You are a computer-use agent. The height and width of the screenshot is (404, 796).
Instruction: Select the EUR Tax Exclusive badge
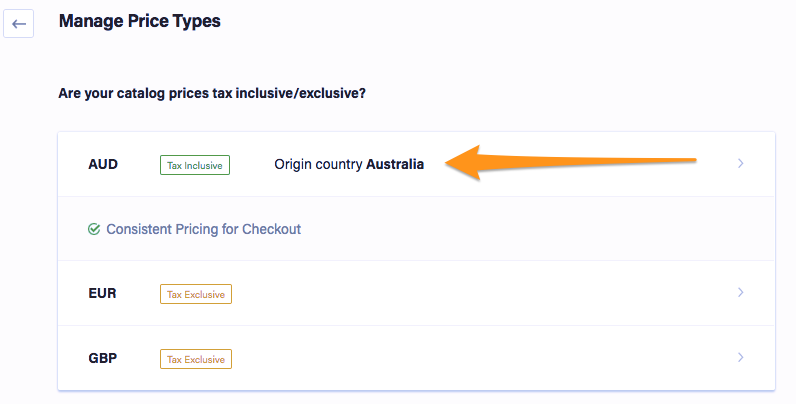coord(196,294)
